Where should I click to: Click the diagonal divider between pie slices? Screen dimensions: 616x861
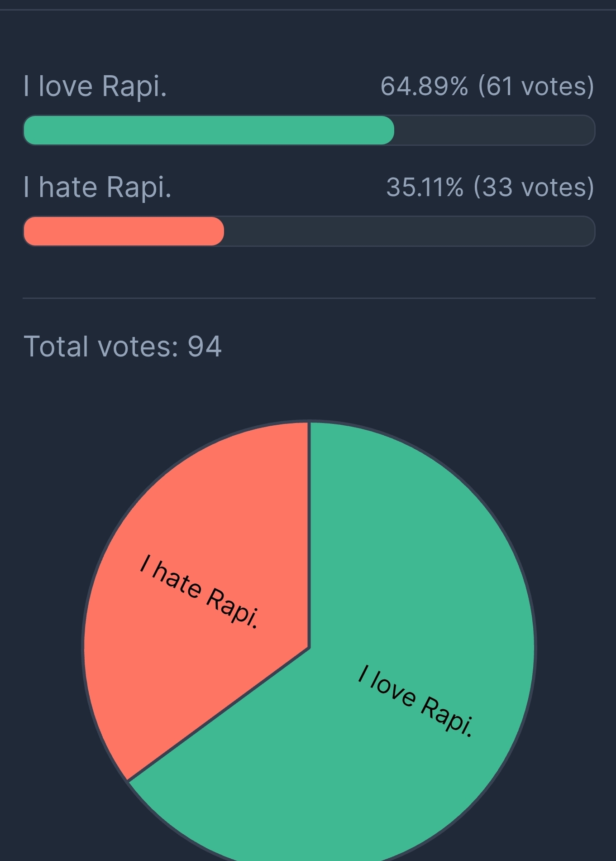[219, 714]
